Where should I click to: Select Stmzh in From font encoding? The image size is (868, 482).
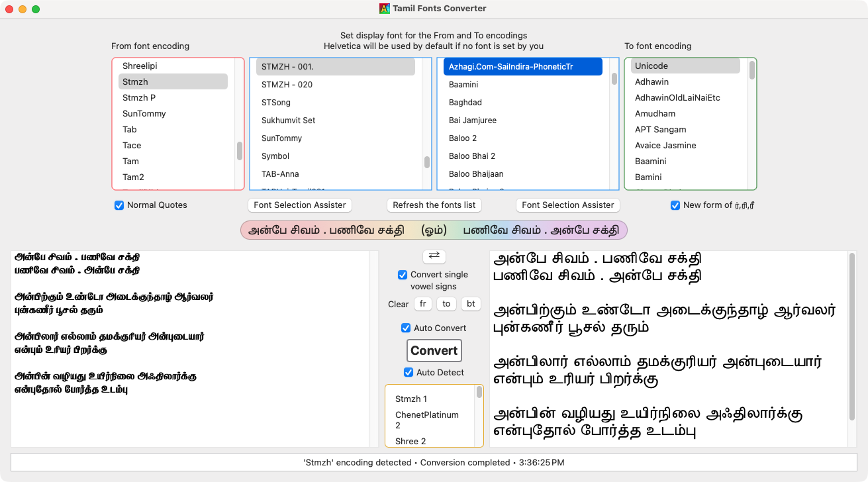(173, 82)
